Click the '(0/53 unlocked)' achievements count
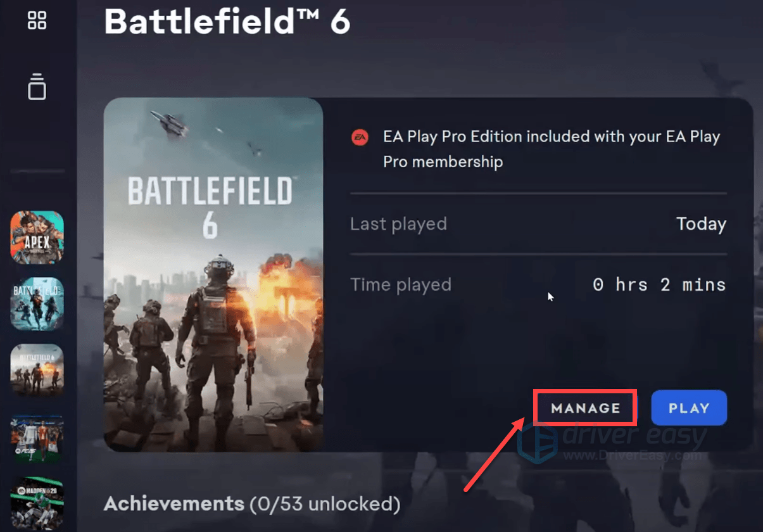The width and height of the screenshot is (763, 532). (x=325, y=504)
